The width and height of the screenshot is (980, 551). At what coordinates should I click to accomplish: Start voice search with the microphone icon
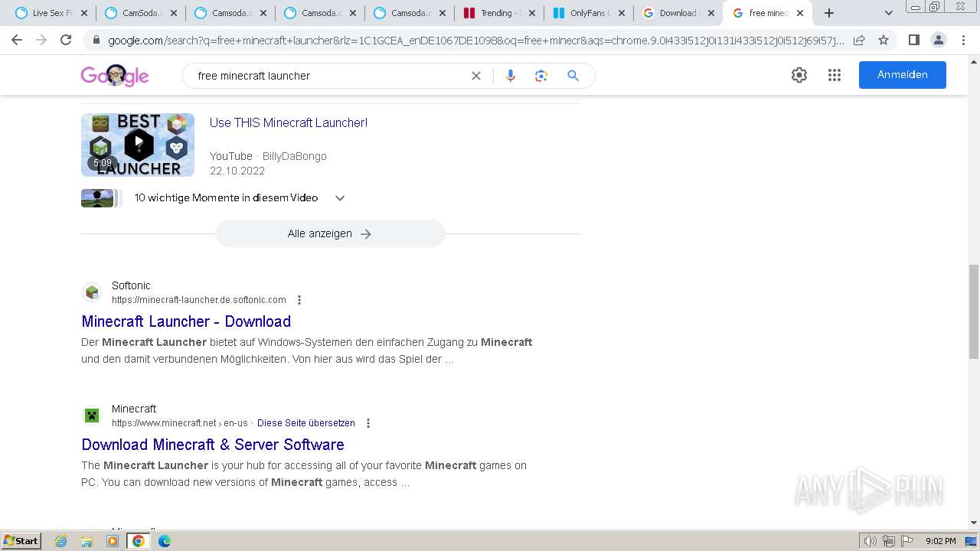pyautogui.click(x=511, y=76)
